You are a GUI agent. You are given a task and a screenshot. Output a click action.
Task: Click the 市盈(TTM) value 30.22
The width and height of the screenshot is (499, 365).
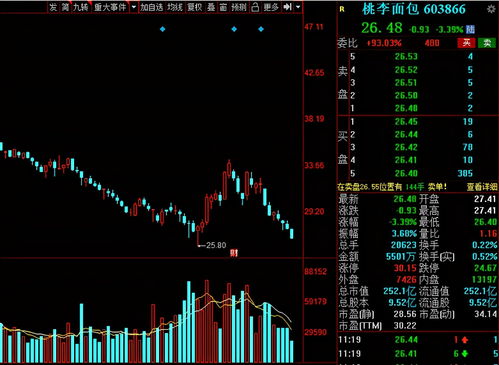point(405,325)
